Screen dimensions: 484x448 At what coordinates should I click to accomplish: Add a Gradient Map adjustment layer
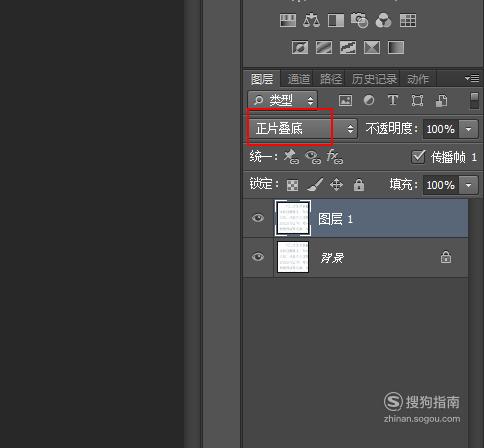(x=396, y=47)
